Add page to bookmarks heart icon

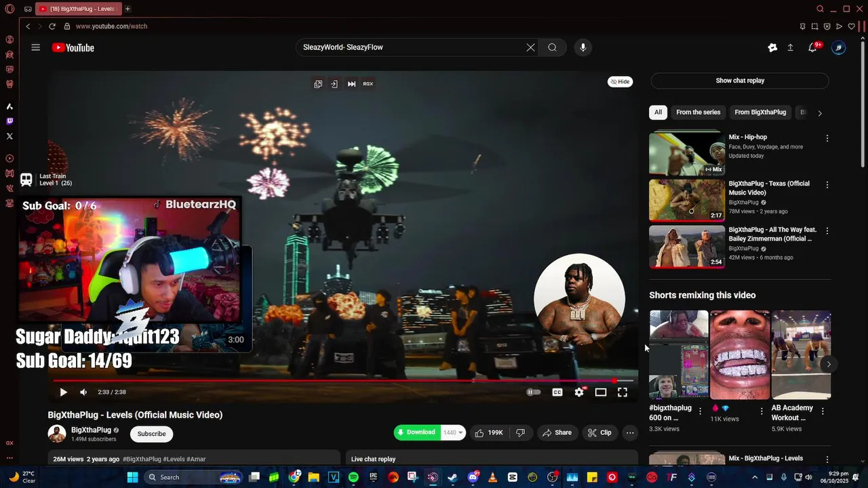(852, 26)
